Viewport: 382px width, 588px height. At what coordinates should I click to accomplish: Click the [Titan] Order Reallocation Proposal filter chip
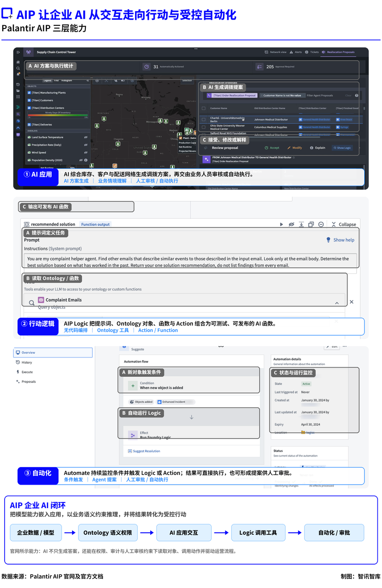(232, 96)
